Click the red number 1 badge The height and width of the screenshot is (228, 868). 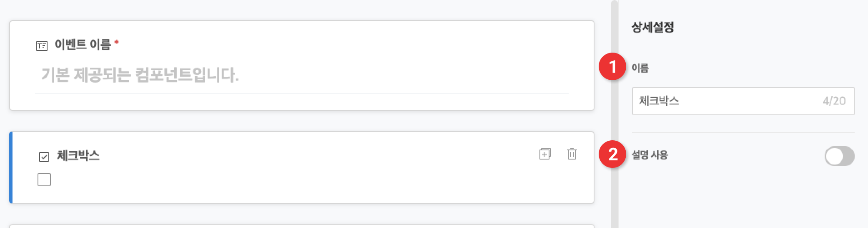point(612,66)
